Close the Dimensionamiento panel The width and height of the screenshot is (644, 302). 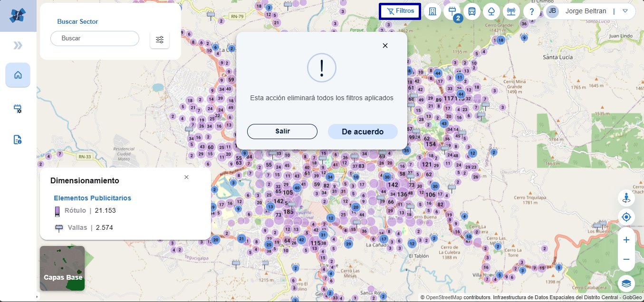pyautogui.click(x=186, y=177)
